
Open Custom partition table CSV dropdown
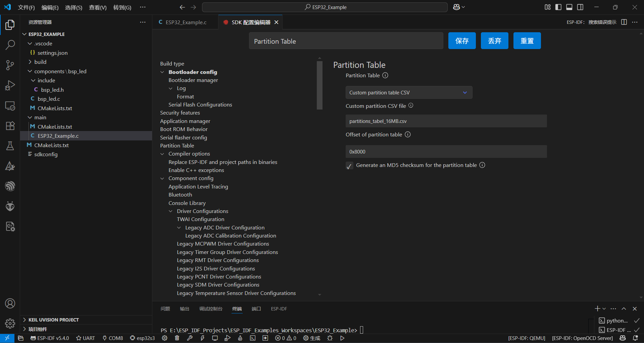coord(409,92)
